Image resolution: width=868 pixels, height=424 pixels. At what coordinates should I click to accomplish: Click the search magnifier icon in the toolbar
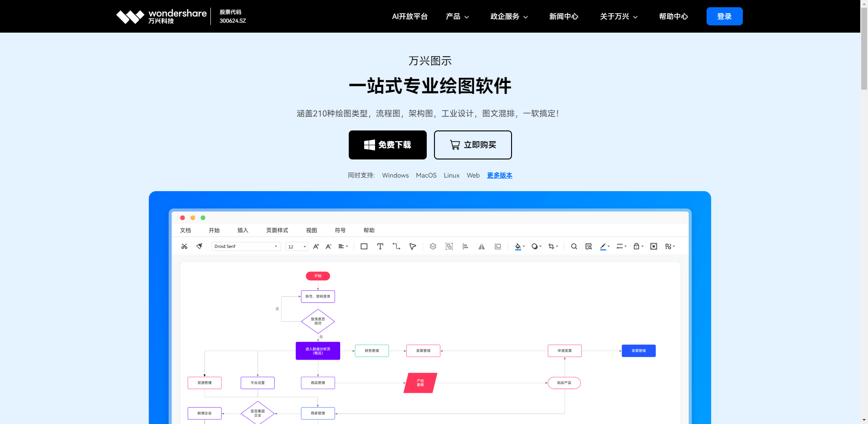pyautogui.click(x=574, y=246)
